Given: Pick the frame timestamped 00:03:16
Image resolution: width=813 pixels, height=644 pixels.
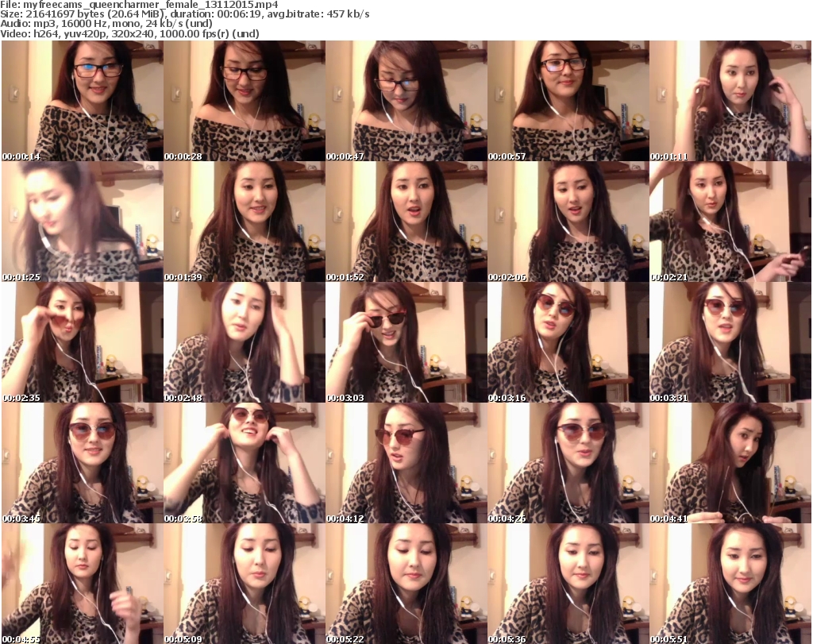Looking at the screenshot, I should pyautogui.click(x=568, y=342).
